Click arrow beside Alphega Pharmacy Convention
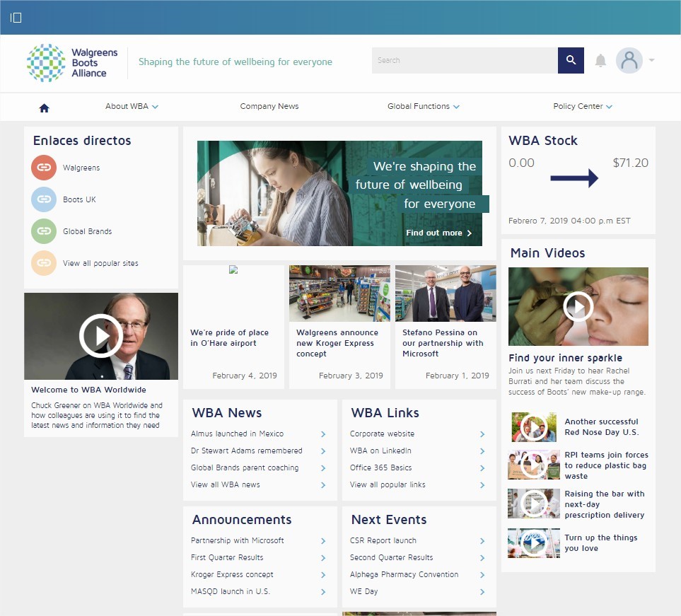The image size is (681, 616). [x=482, y=575]
